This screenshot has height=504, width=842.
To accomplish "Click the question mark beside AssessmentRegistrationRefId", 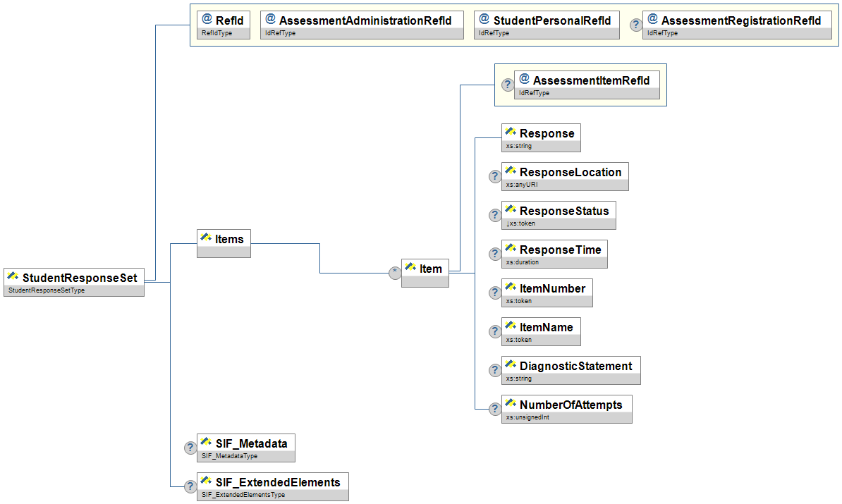I will [635, 25].
